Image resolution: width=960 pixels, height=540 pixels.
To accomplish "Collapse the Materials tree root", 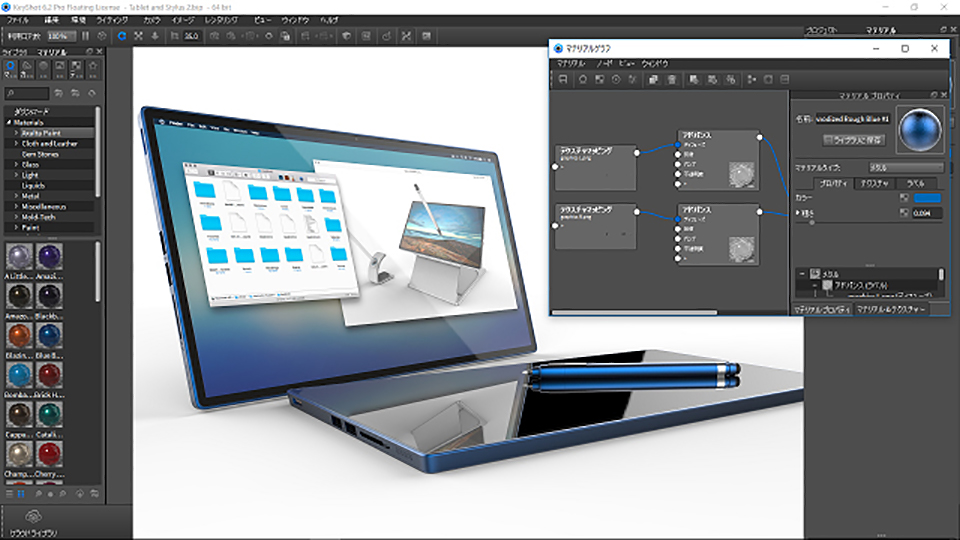I will 8,122.
